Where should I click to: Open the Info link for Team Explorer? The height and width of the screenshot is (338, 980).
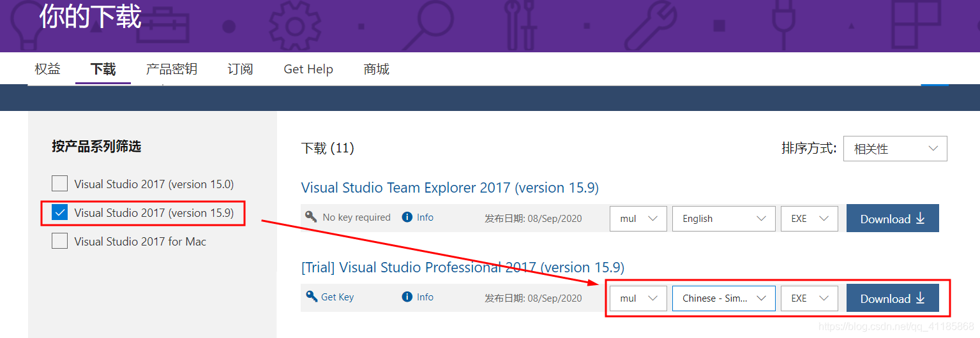425,217
